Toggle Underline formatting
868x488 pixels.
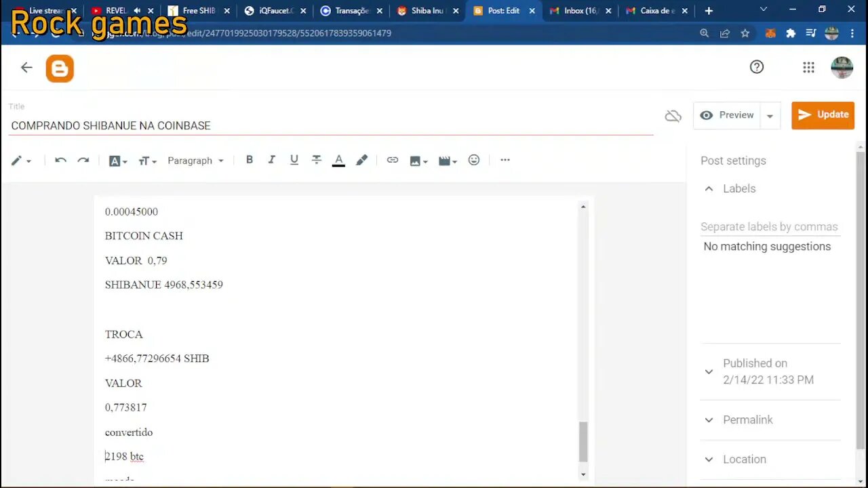click(294, 160)
